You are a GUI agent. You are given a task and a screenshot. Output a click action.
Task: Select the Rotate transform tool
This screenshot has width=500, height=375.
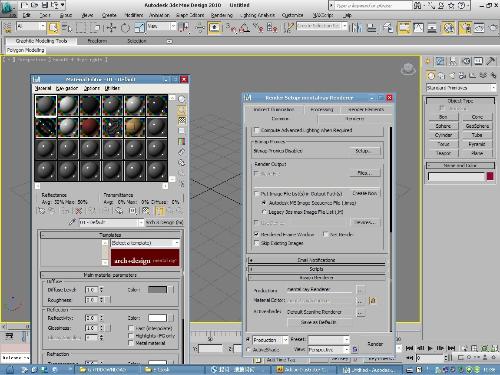(x=125, y=28)
